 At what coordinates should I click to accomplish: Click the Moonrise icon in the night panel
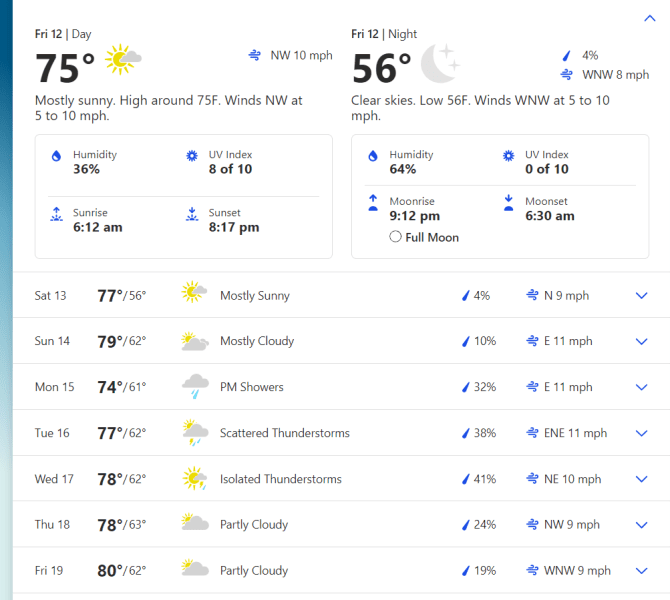(373, 203)
